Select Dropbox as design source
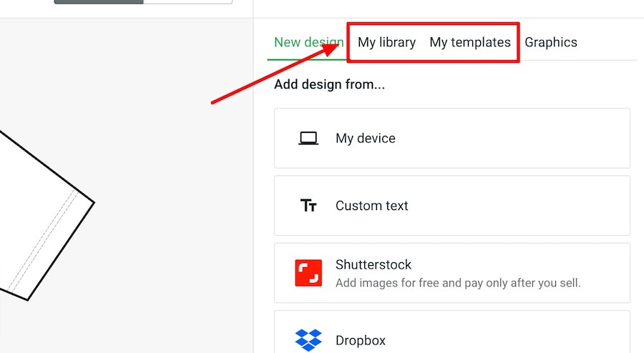 (x=452, y=332)
